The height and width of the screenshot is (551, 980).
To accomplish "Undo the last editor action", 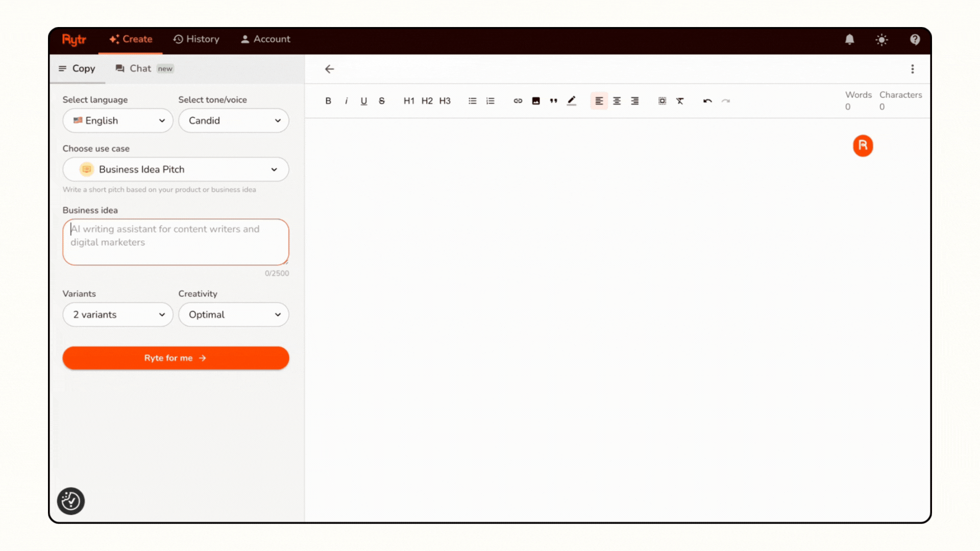I will (x=707, y=101).
